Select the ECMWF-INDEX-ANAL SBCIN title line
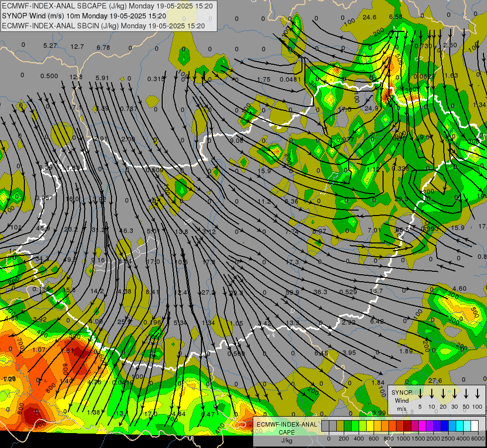487x448 pixels. tap(103, 26)
